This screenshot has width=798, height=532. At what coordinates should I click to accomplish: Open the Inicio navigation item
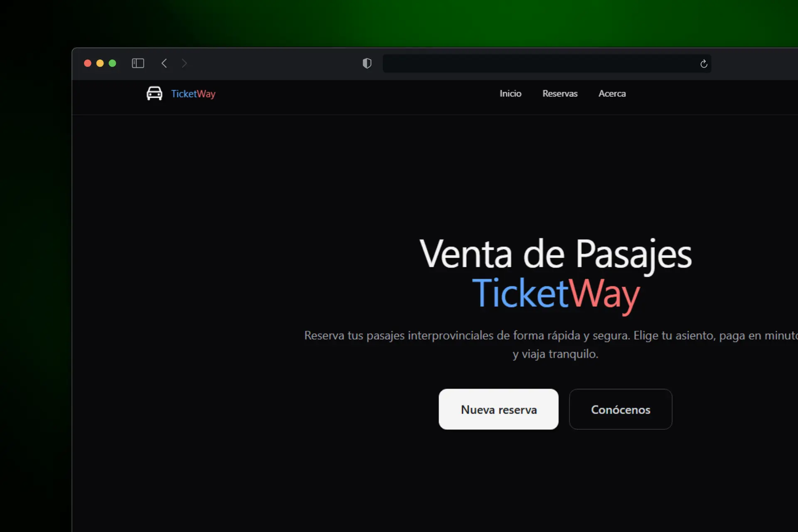(x=510, y=94)
